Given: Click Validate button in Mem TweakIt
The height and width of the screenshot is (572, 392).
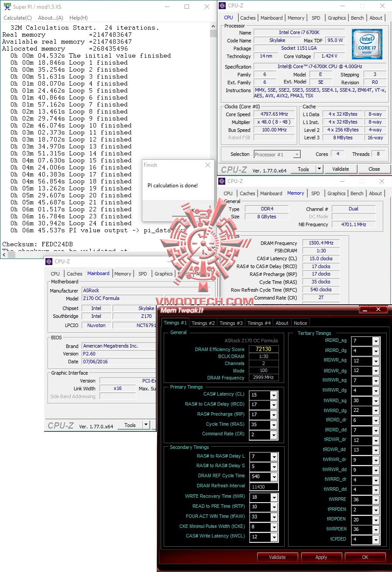Looking at the screenshot, I should coord(277,557).
